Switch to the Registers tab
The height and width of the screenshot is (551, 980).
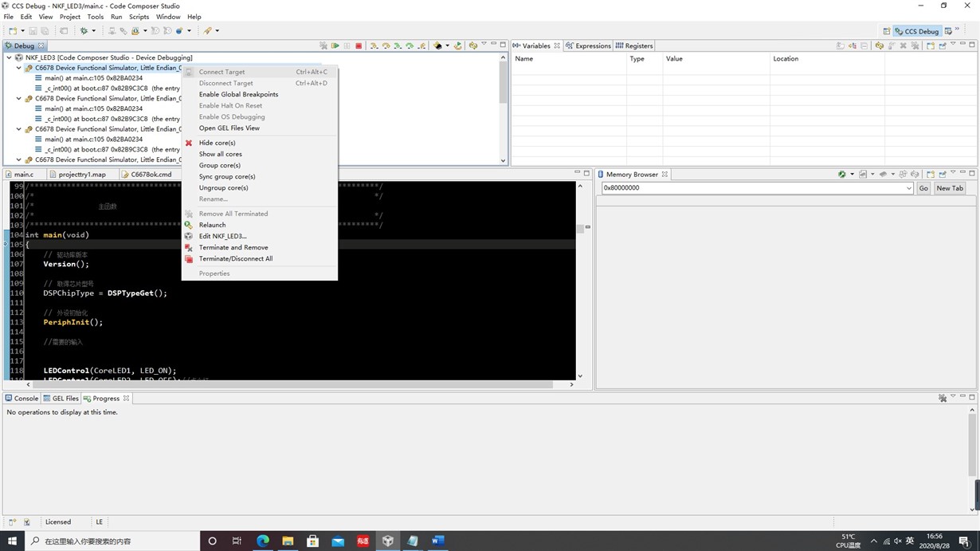(x=634, y=45)
